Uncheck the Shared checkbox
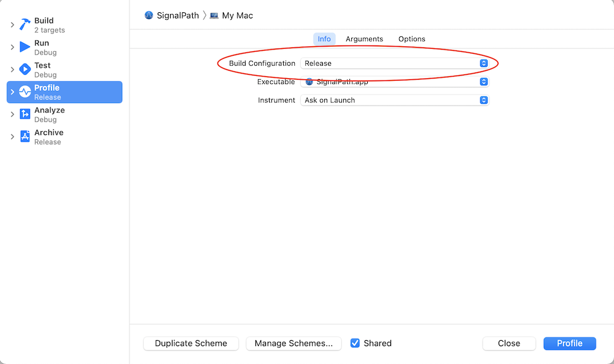 (355, 344)
